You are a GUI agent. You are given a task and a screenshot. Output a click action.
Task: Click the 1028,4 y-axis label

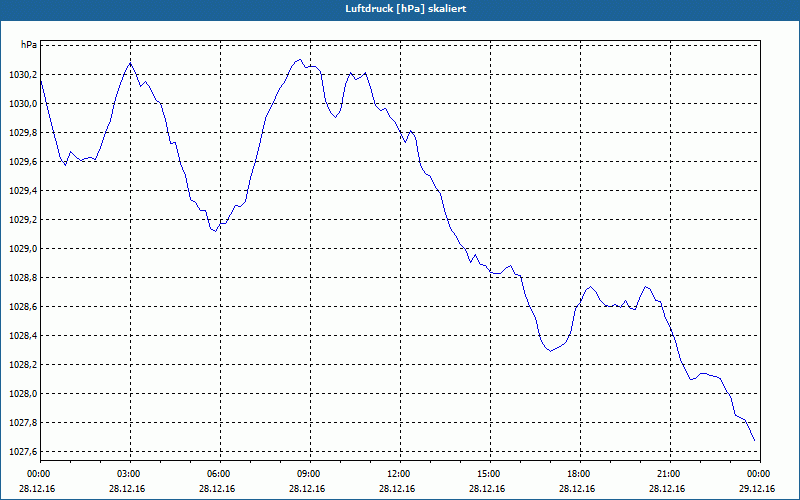[x=23, y=336]
